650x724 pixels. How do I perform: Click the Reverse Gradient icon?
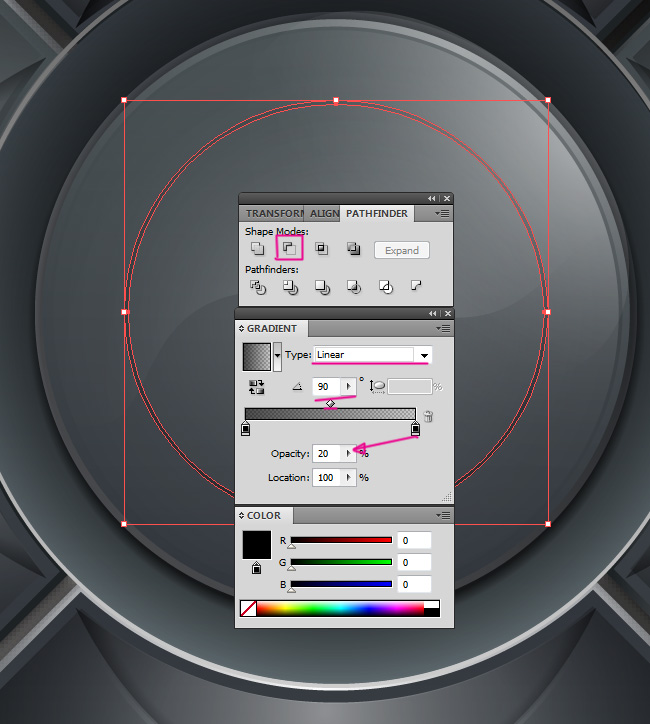pos(257,386)
